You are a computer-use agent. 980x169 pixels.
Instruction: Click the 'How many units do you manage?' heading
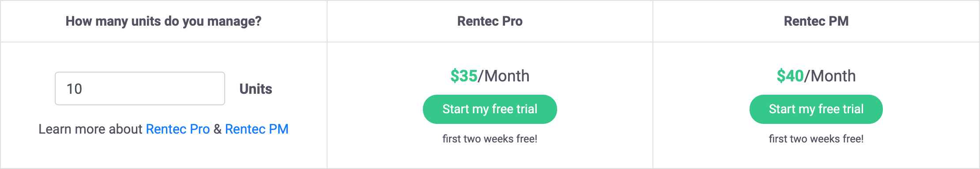[164, 21]
